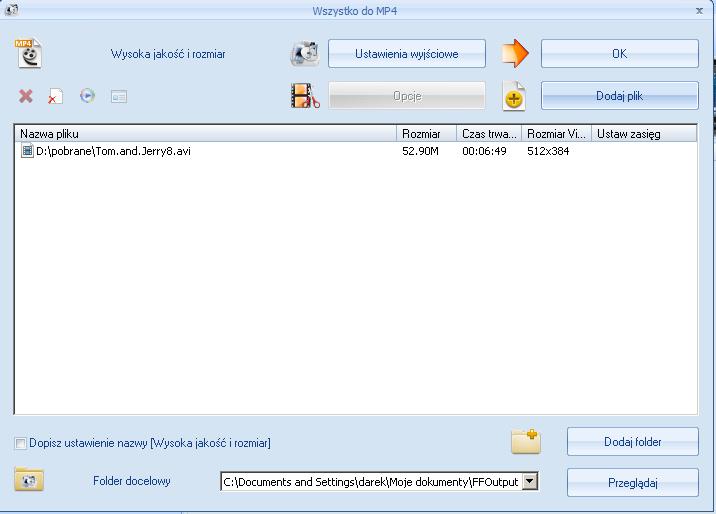The image size is (716, 514).
Task: Click the 512x384 video size value
Action: 548,151
